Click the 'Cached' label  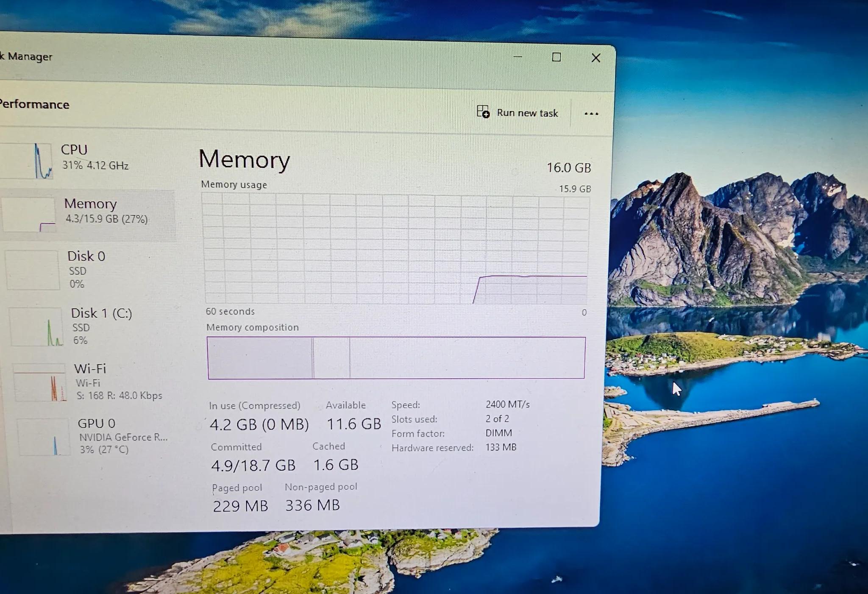(329, 446)
